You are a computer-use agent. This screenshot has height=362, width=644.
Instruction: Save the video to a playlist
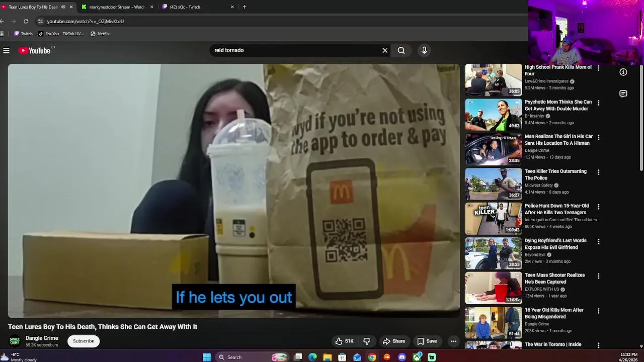pos(427,341)
